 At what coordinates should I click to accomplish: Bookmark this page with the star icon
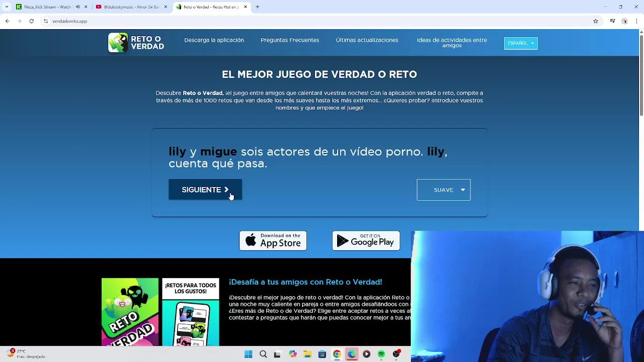pos(596,21)
